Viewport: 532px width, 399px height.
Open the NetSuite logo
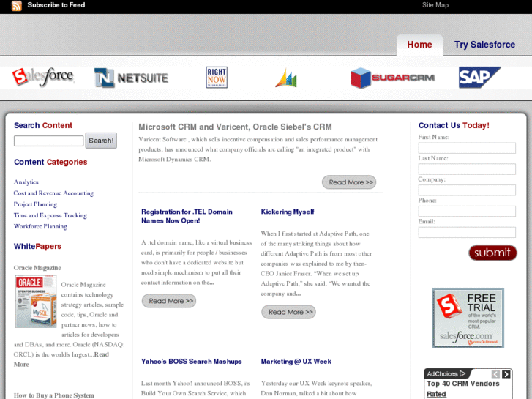(131, 78)
